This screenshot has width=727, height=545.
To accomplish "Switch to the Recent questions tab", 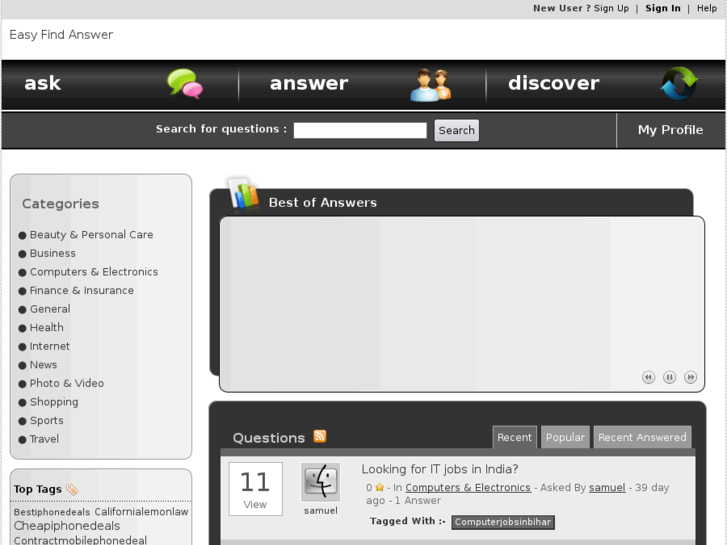I will click(515, 437).
